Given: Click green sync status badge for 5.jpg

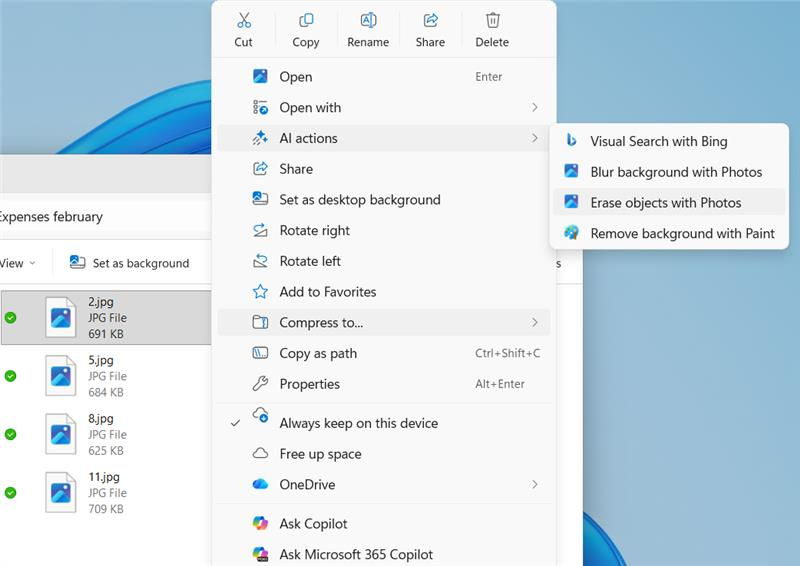Looking at the screenshot, I should [10, 376].
